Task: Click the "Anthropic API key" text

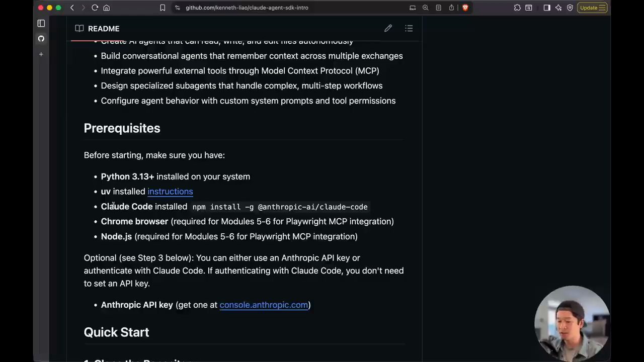Action: [x=137, y=305]
